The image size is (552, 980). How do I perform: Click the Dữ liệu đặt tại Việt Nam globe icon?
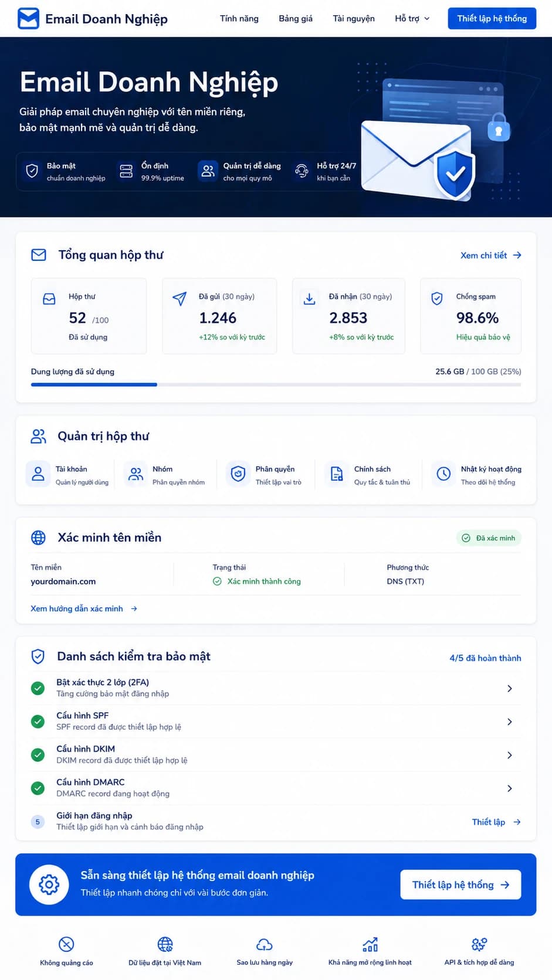click(x=165, y=944)
